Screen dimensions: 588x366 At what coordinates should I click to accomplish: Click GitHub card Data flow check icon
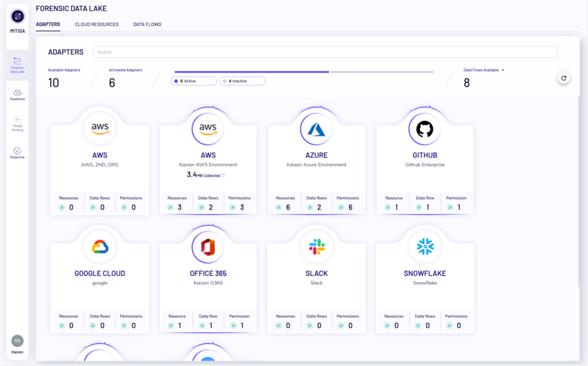click(419, 207)
